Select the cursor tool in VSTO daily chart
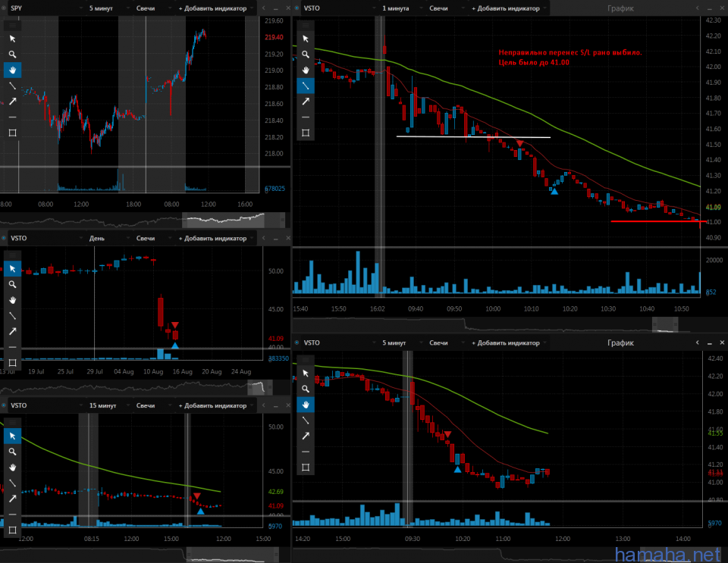Viewport: 728px width, 563px height. 13,268
